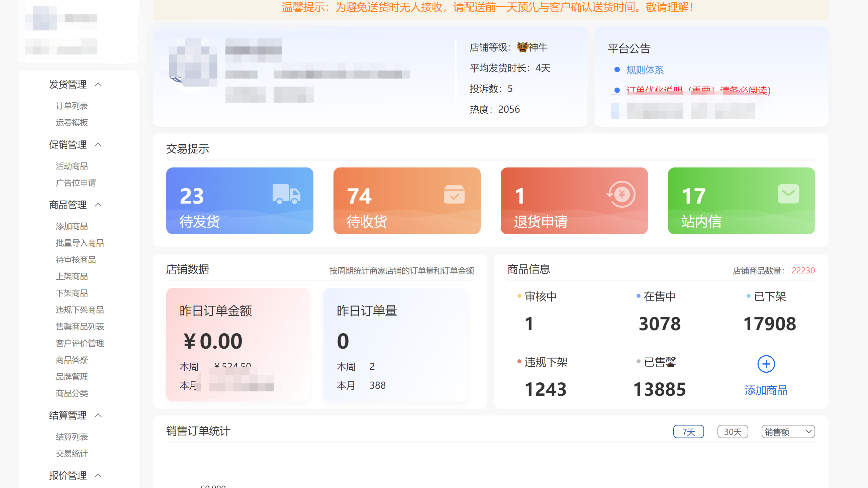Screen dimensions: 868x488
Task: Collapse the 发货管理 menu section
Action: 98,84
